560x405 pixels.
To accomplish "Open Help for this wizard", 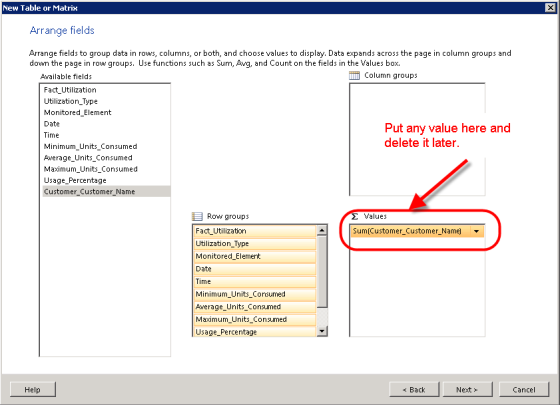I will pyautogui.click(x=33, y=390).
